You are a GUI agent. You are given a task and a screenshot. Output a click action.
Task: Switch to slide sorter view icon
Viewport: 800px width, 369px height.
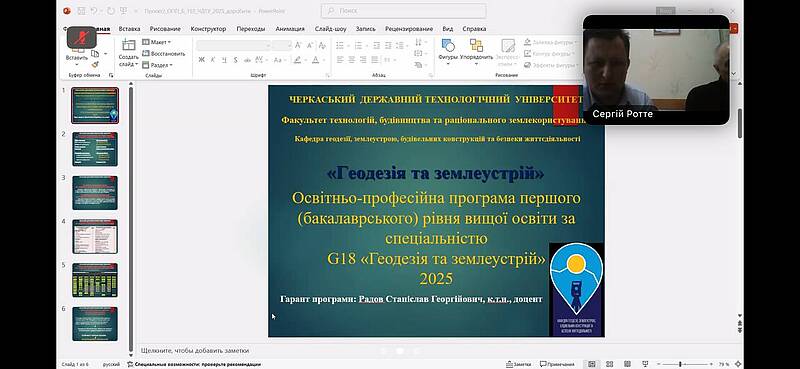pyautogui.click(x=611, y=364)
